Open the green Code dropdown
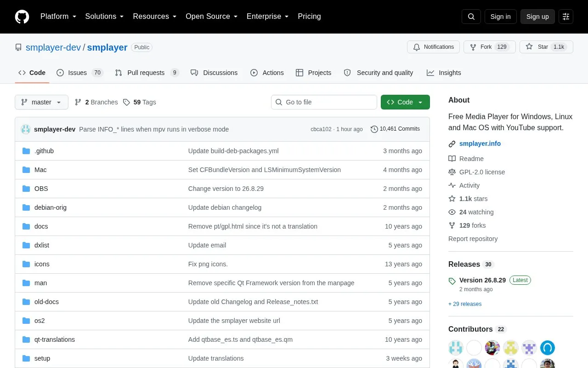Viewport: 588px width, 368px height. pyautogui.click(x=405, y=102)
